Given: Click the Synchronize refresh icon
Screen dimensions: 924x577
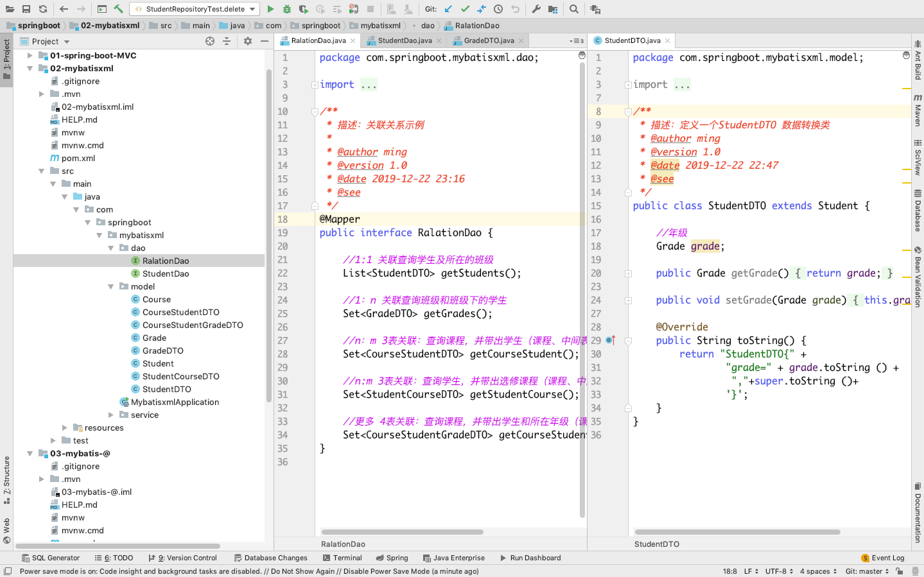Looking at the screenshot, I should point(43,9).
